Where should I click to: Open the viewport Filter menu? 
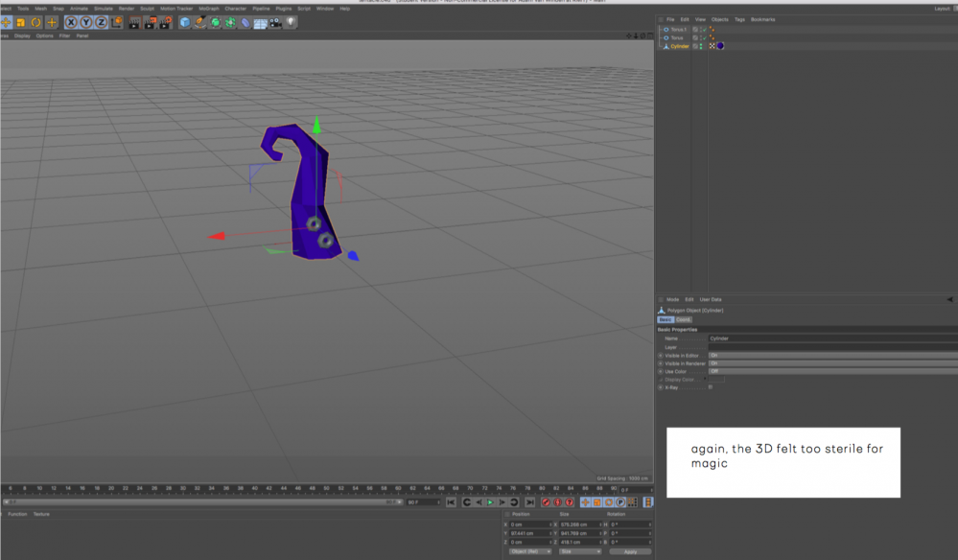point(65,36)
